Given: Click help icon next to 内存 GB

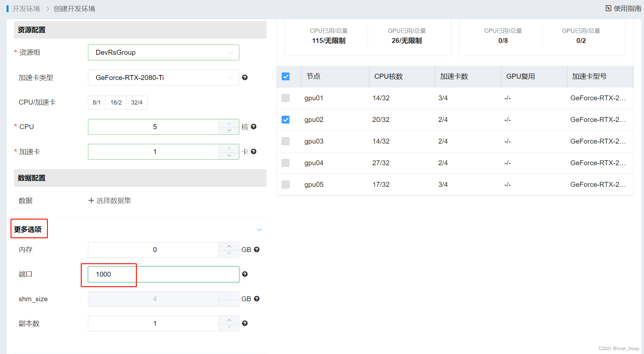Looking at the screenshot, I should click(257, 250).
